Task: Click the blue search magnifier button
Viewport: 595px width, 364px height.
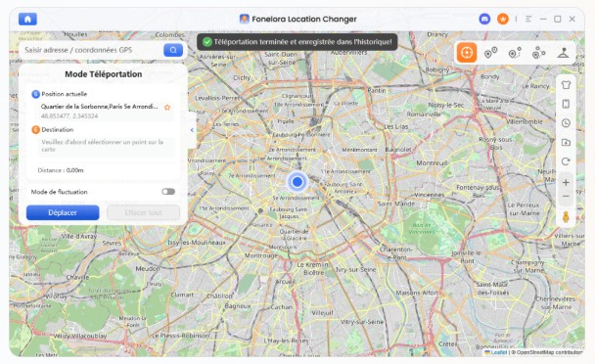Action: tap(173, 50)
